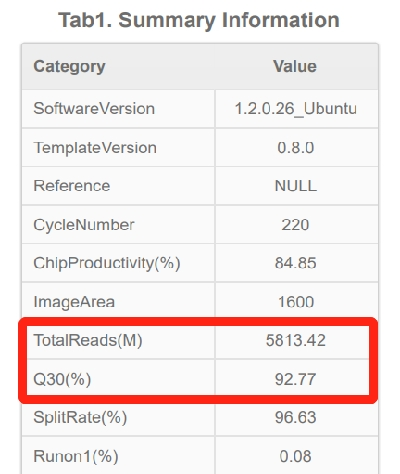Click the Reference row label
The height and width of the screenshot is (474, 400).
tap(72, 186)
